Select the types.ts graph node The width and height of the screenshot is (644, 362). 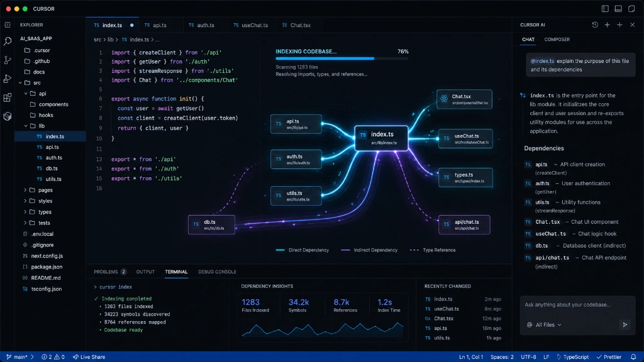click(x=465, y=177)
